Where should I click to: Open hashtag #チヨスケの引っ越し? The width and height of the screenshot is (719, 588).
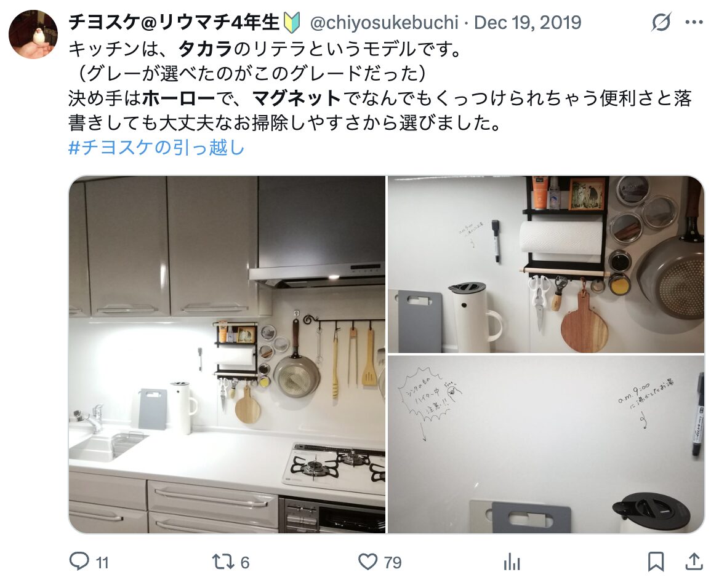tap(156, 147)
